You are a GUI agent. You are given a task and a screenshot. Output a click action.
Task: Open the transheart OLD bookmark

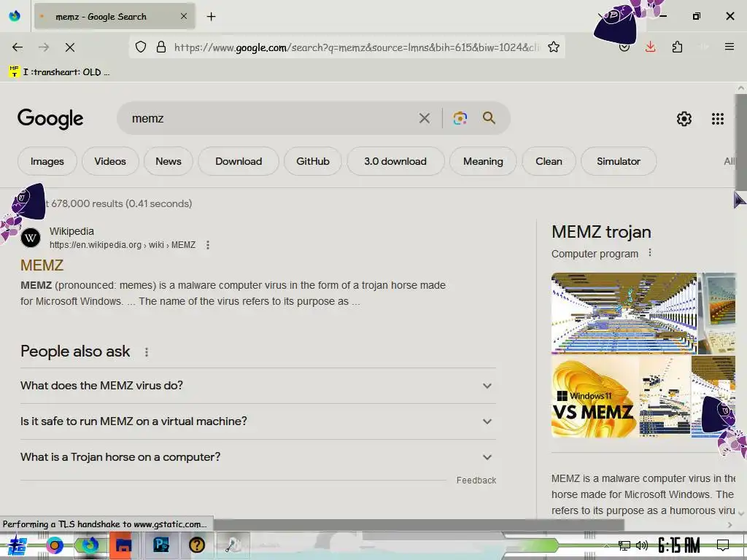point(59,72)
